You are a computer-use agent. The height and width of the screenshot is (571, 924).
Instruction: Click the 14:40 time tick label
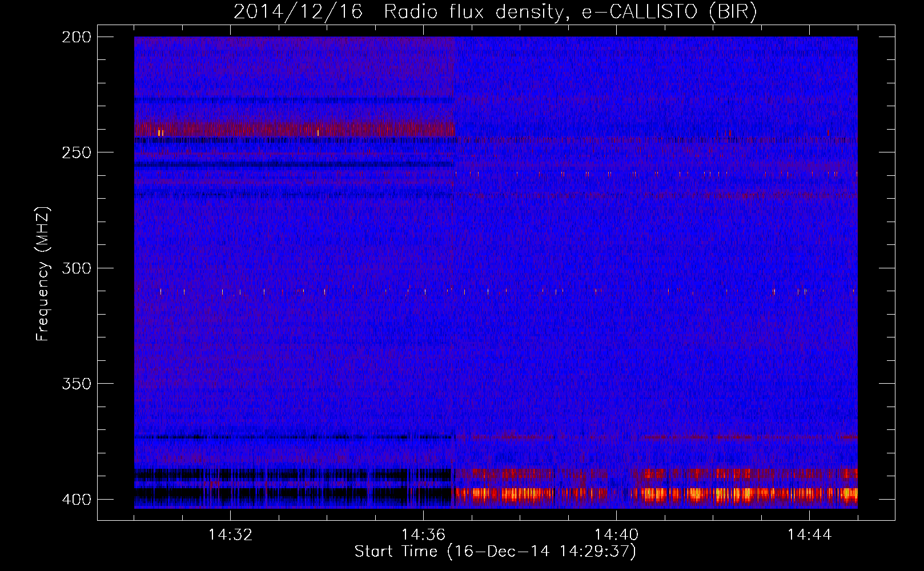click(x=616, y=535)
